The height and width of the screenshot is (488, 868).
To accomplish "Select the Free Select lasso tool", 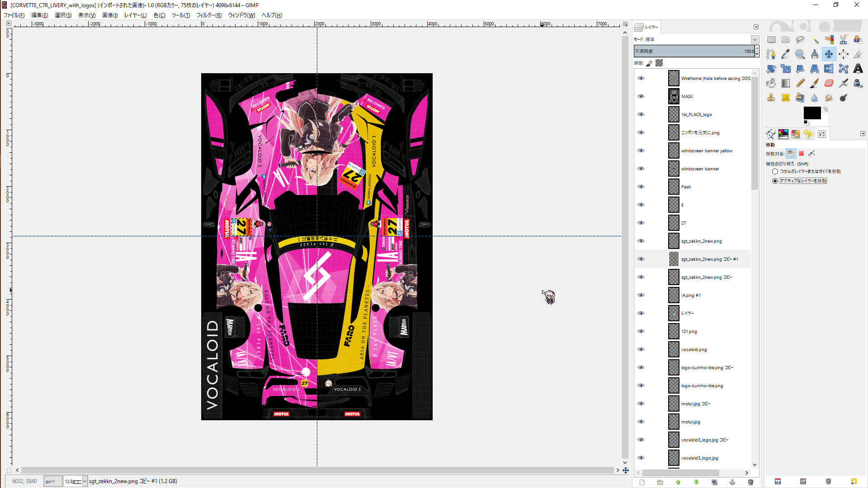I will (x=800, y=40).
